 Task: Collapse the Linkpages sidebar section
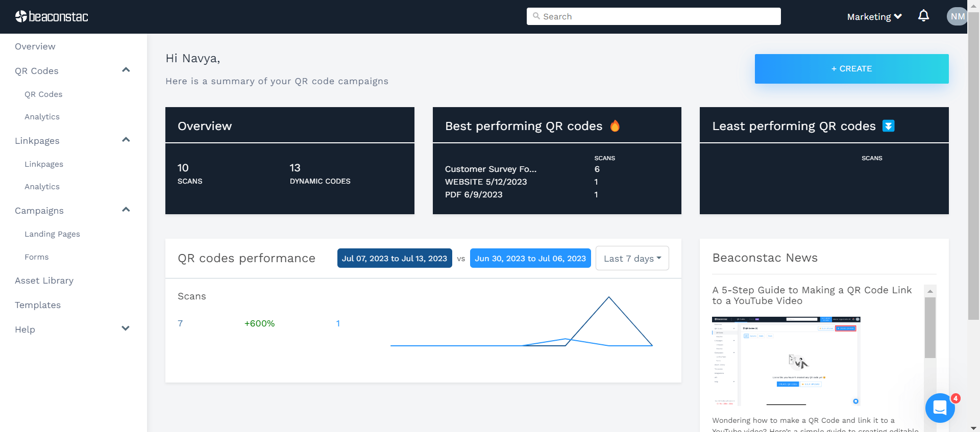coord(126,140)
